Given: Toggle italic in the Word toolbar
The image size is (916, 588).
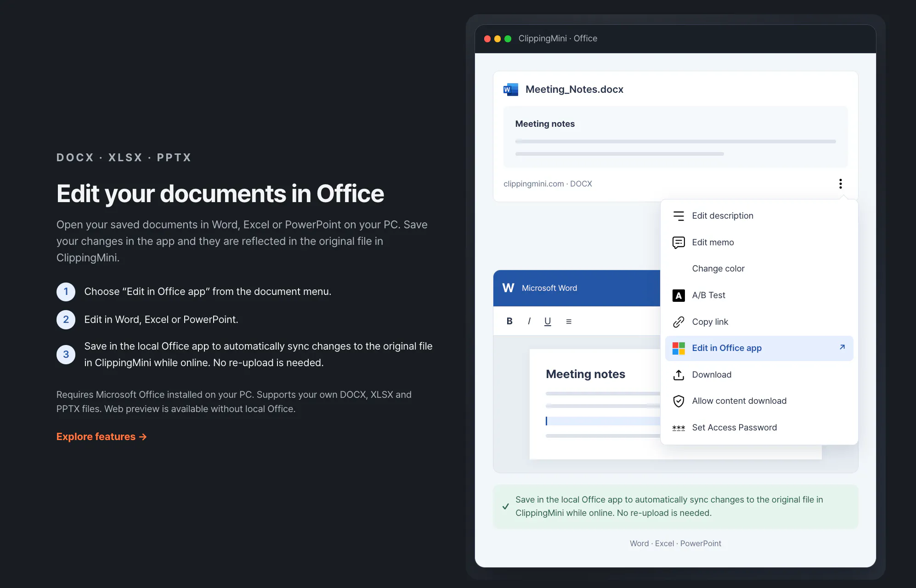Looking at the screenshot, I should 529,321.
